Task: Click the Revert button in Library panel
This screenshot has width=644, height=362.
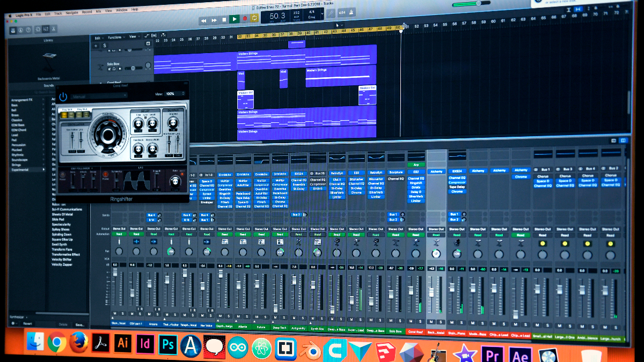Action: [x=27, y=323]
